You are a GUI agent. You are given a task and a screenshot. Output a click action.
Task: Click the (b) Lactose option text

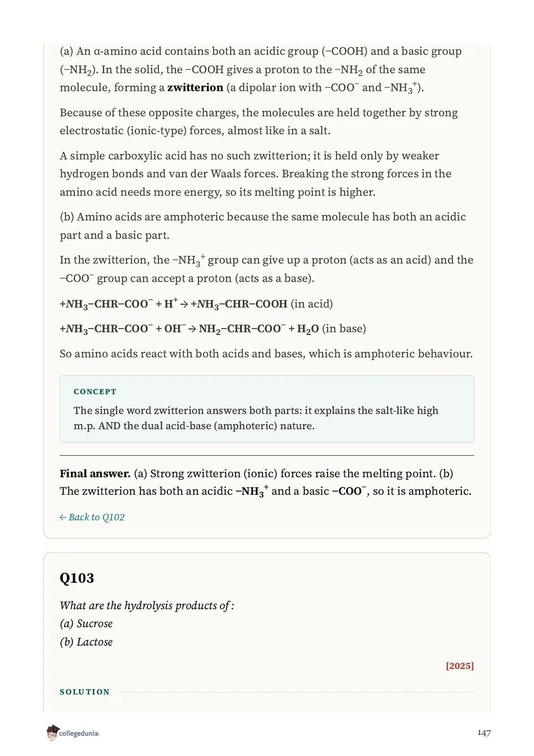(x=86, y=642)
